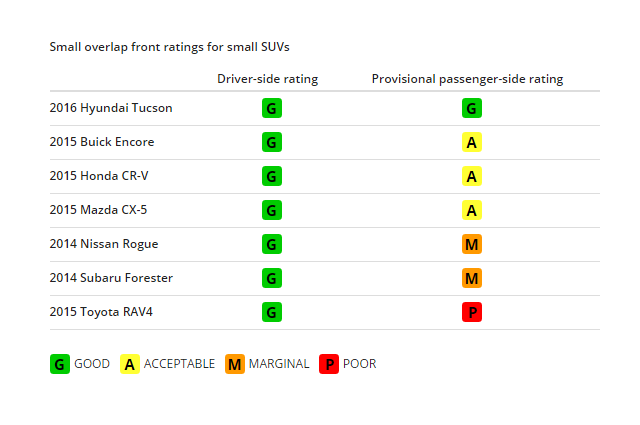This screenshot has width=640, height=425.
Task: Click the yellow ACCEPTABLE legend swatch
Action: pos(130,364)
